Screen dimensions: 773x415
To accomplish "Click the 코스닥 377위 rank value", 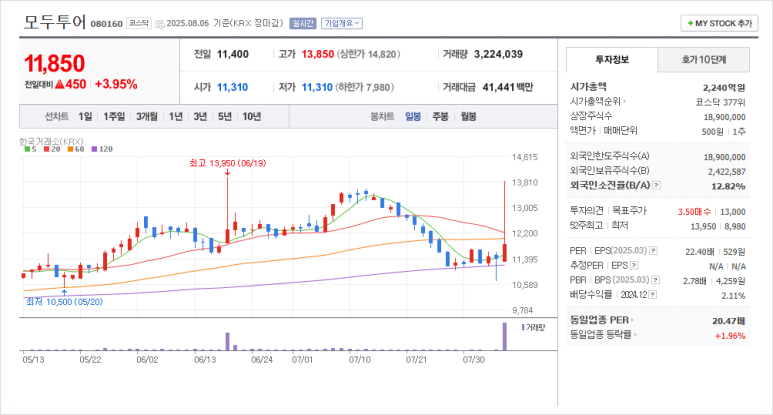I will pyautogui.click(x=720, y=103).
